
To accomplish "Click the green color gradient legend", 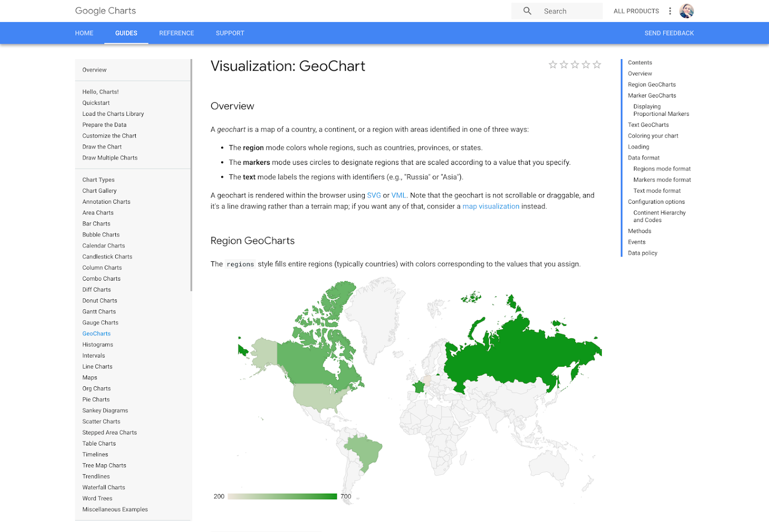I will pyautogui.click(x=282, y=496).
